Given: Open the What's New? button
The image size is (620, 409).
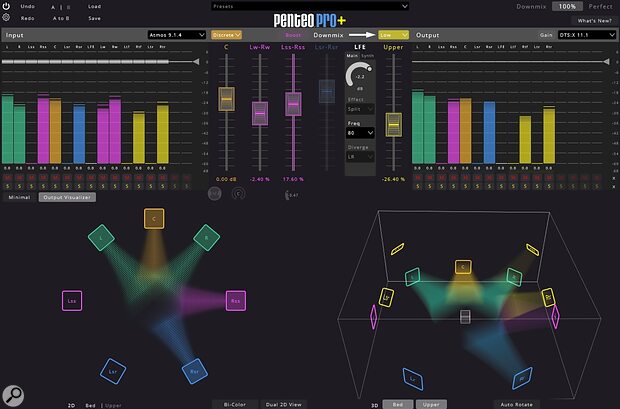Looking at the screenshot, I should (594, 21).
